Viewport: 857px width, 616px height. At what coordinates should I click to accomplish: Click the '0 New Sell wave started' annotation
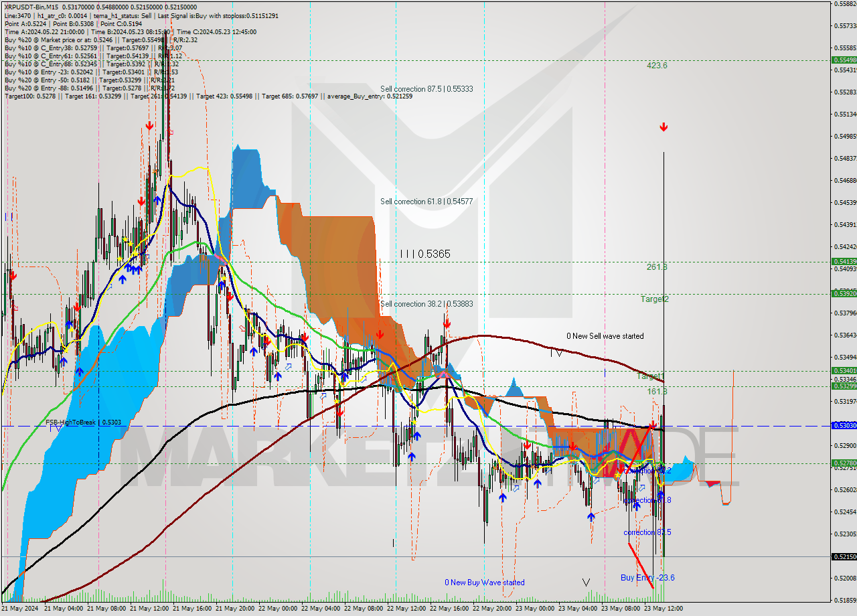coord(605,336)
